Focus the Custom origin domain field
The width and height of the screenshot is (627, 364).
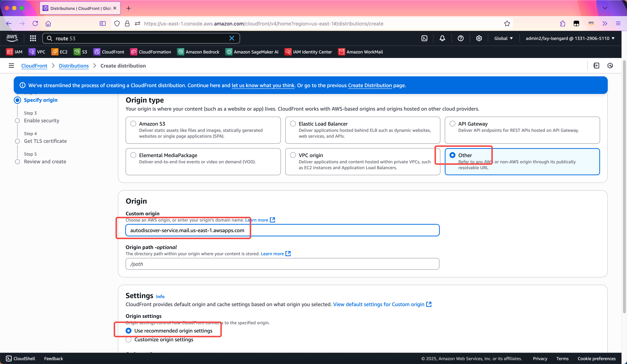tap(282, 230)
